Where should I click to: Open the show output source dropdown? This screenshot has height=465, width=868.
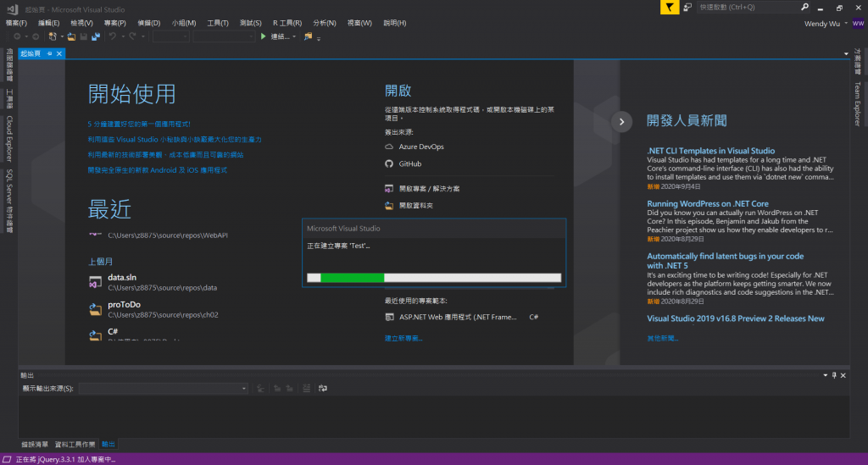[164, 388]
